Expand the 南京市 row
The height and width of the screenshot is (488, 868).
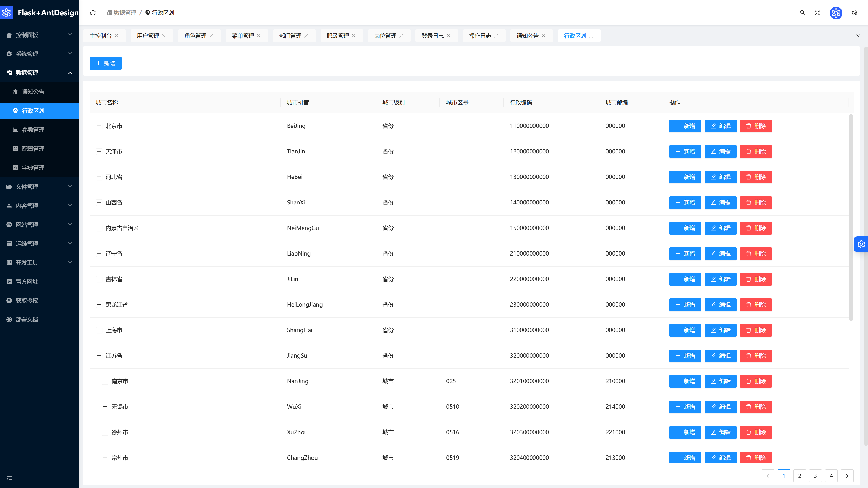[x=105, y=381]
